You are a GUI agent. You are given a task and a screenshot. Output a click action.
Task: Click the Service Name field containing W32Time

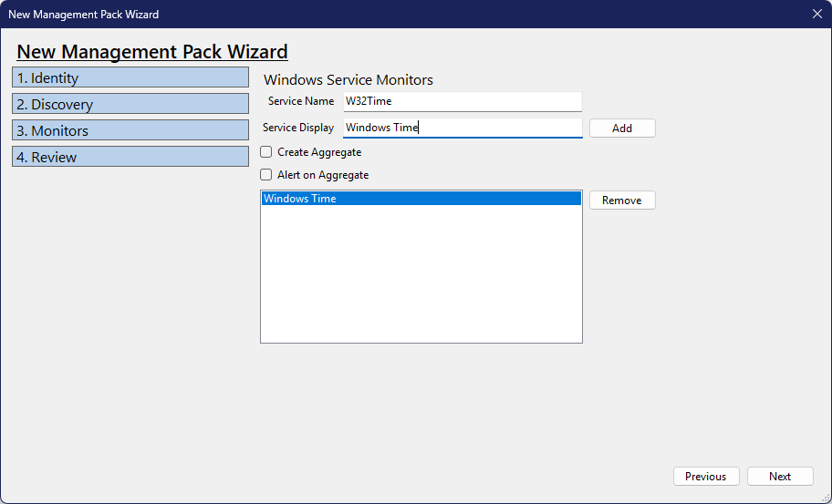[x=462, y=101]
